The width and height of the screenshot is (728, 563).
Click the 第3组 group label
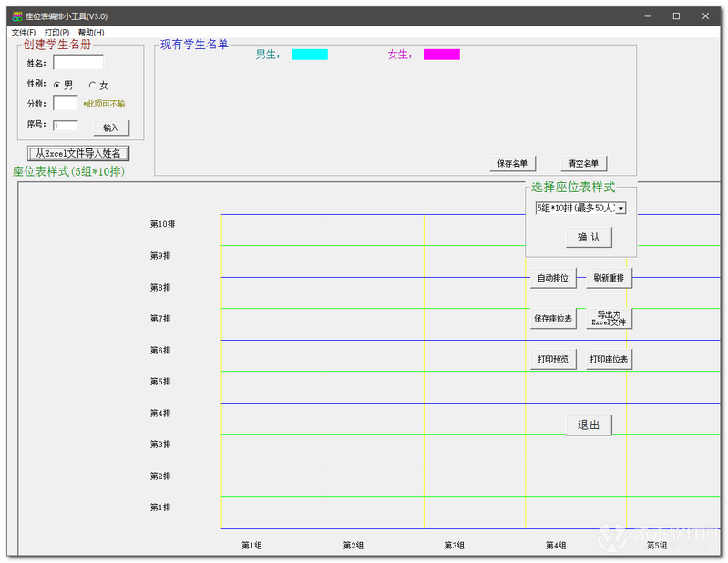tap(454, 546)
